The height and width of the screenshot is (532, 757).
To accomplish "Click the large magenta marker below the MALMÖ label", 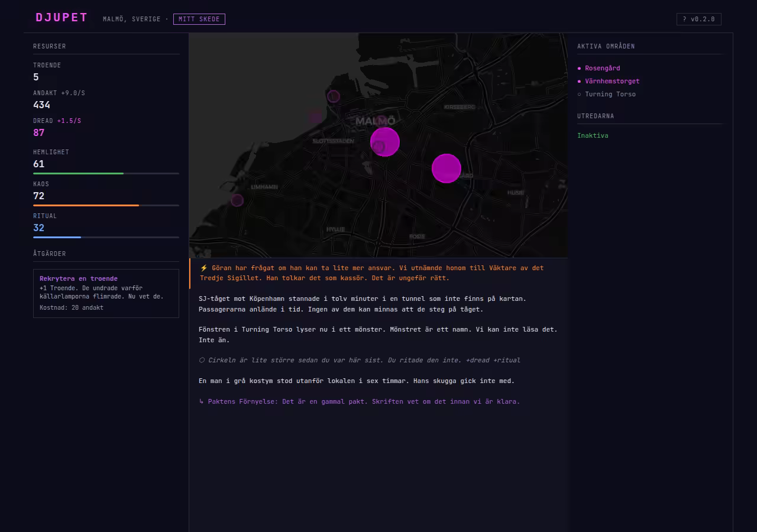I will point(385,142).
